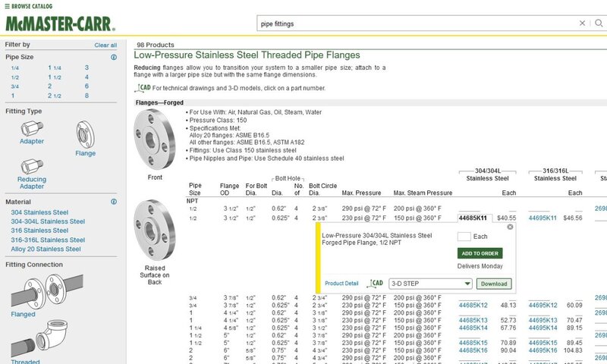Image resolution: width=607 pixels, height=364 pixels.
Task: Open part number 44685K15
Action: (x=473, y=343)
